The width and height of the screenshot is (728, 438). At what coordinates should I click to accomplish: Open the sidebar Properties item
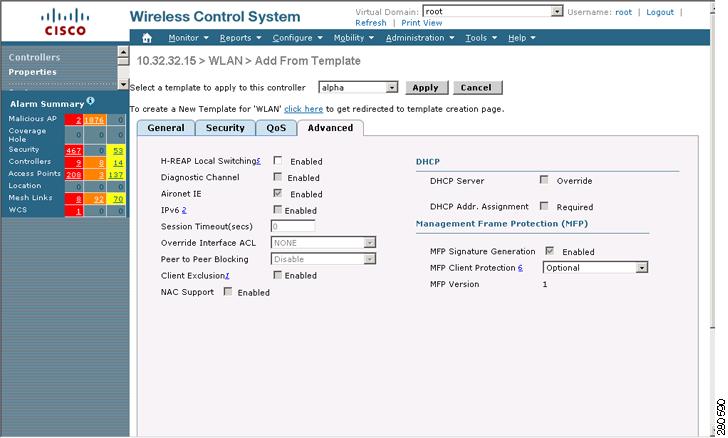(x=32, y=72)
